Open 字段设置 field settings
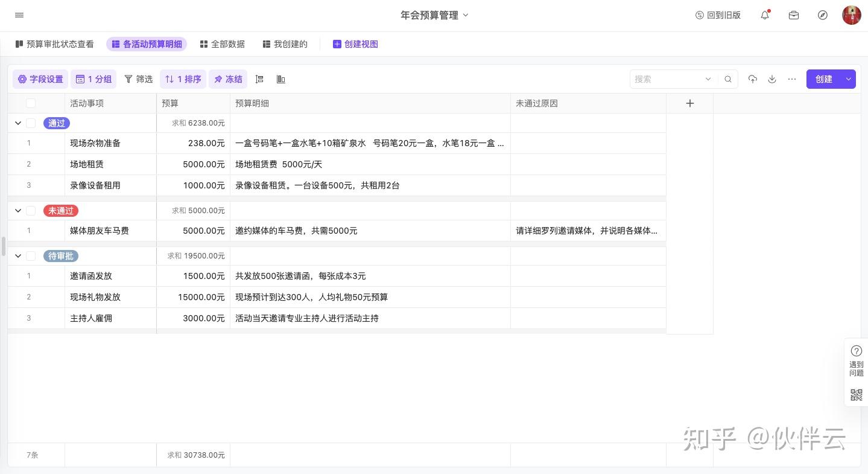Viewport: 868px width, 474px height. pos(40,79)
